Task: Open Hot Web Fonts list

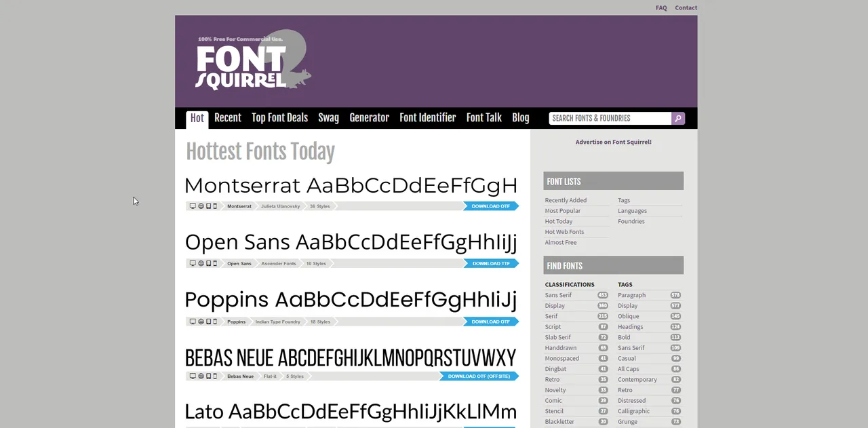Action: pos(564,232)
